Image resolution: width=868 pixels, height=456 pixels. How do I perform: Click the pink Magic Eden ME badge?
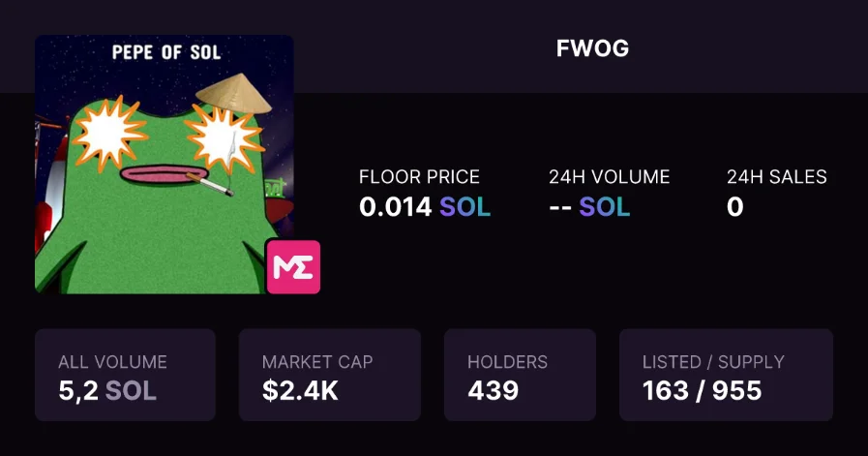pos(293,266)
